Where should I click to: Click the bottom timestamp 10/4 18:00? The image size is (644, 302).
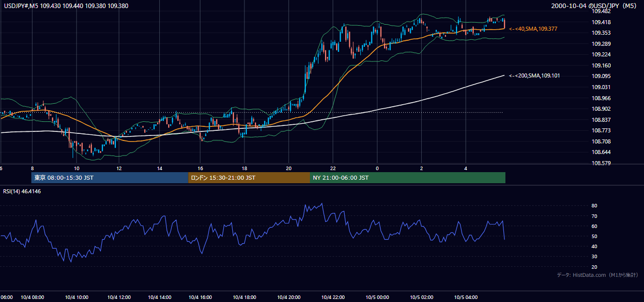coord(245,297)
